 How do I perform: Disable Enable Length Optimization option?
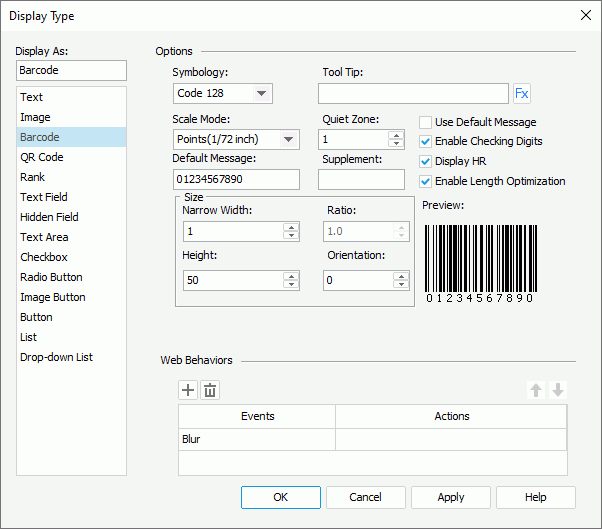(426, 181)
